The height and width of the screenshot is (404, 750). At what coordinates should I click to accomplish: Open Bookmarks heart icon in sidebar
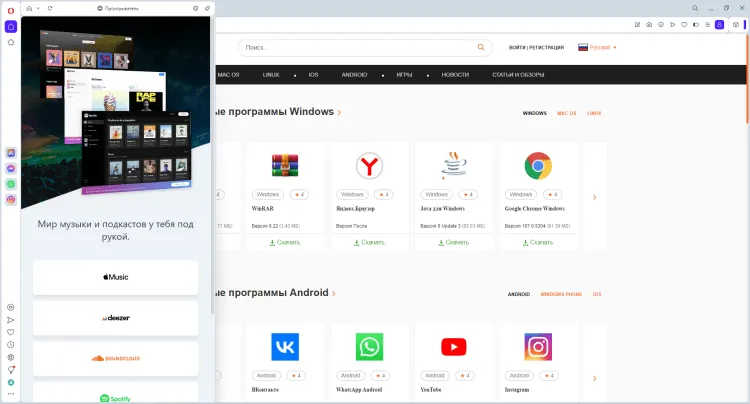tap(11, 332)
